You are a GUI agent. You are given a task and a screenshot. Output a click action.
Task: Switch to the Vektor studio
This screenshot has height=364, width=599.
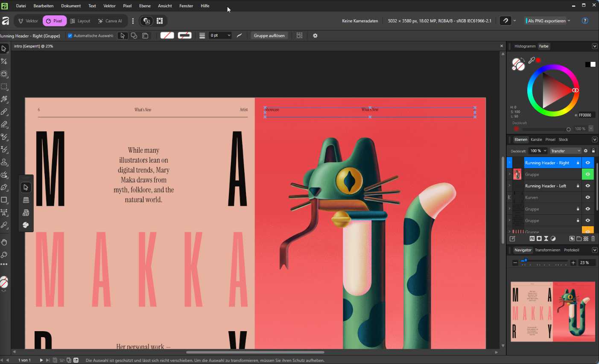tap(28, 21)
